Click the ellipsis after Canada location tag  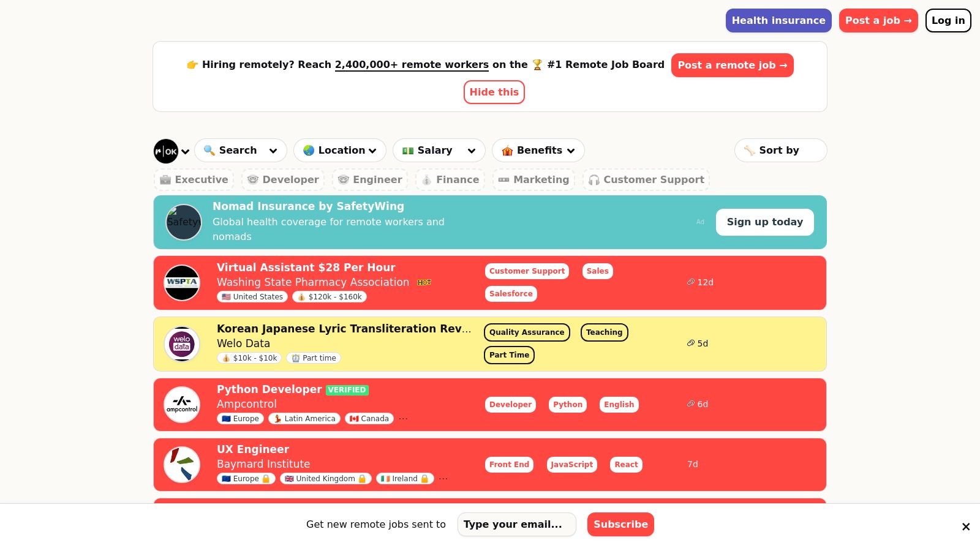coord(403,419)
